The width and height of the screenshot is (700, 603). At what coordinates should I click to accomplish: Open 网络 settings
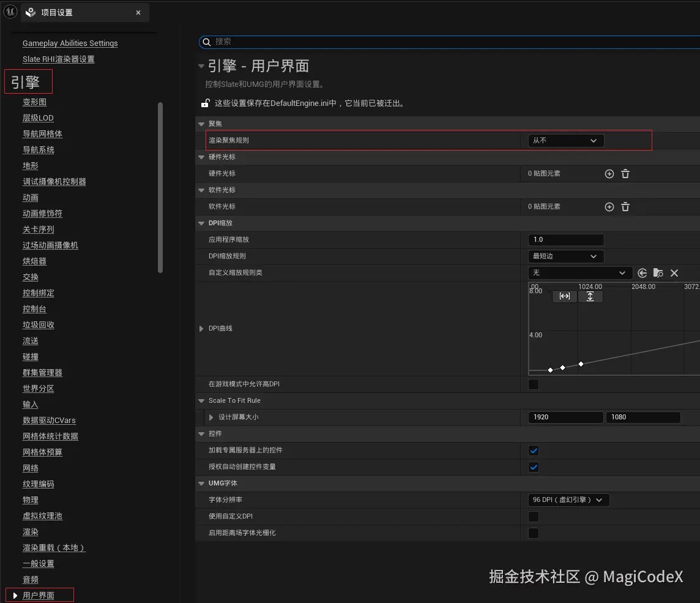point(31,468)
